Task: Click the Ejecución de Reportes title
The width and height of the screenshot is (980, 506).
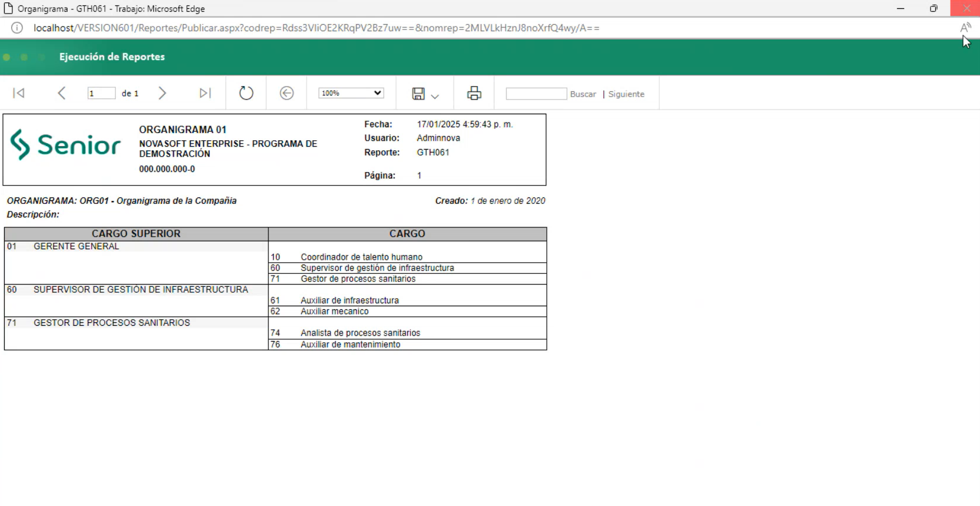Action: pyautogui.click(x=112, y=57)
